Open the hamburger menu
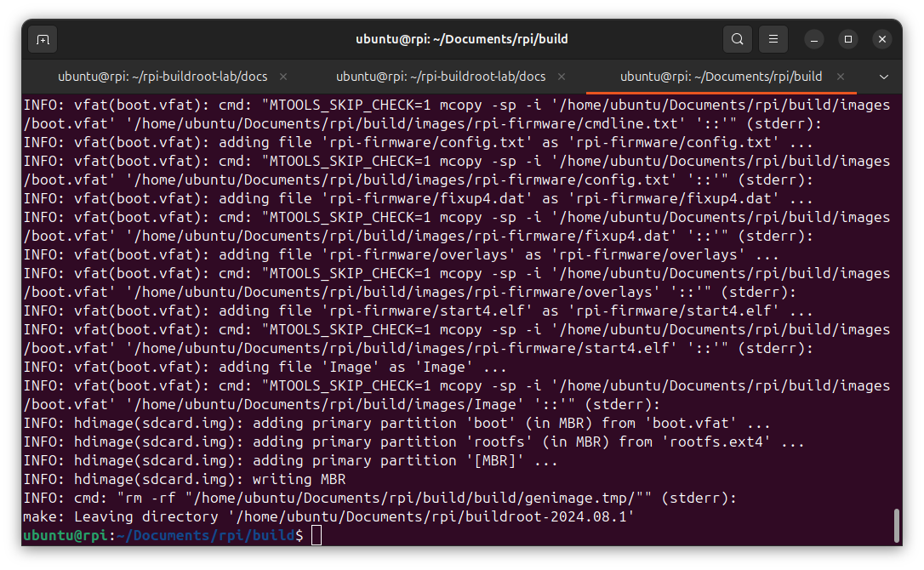The width and height of the screenshot is (924, 570). click(773, 39)
